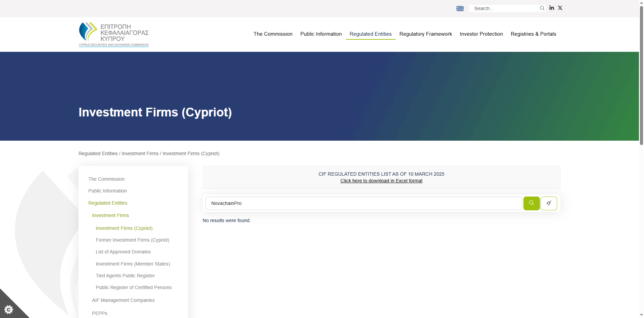Click the CySEC logo
The width and height of the screenshot is (644, 318).
pos(114,34)
